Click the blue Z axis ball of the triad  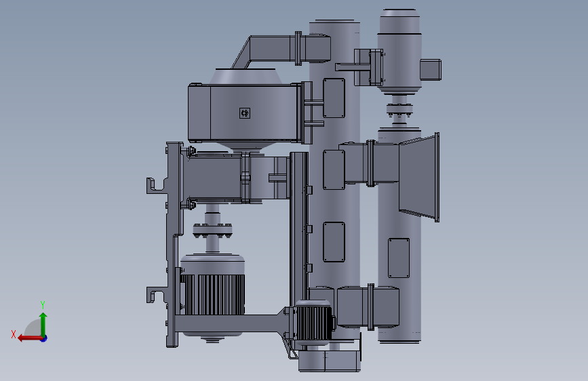point(44,338)
